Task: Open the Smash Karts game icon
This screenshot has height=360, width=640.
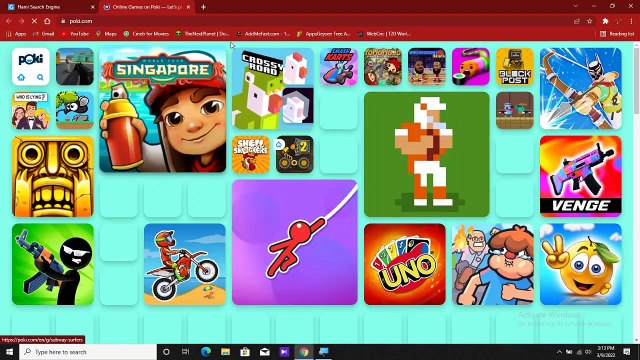Action: 339,67
